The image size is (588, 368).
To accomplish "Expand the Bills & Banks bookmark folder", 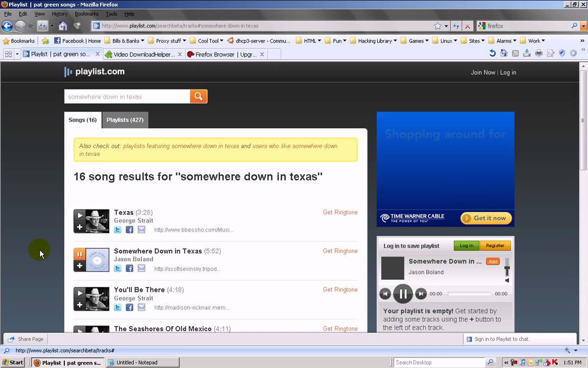I will pyautogui.click(x=124, y=41).
